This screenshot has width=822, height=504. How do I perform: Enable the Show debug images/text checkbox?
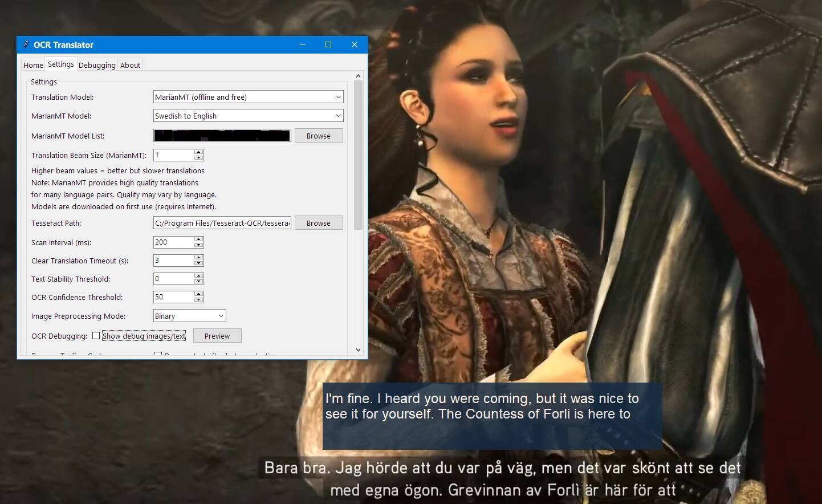tap(96, 336)
